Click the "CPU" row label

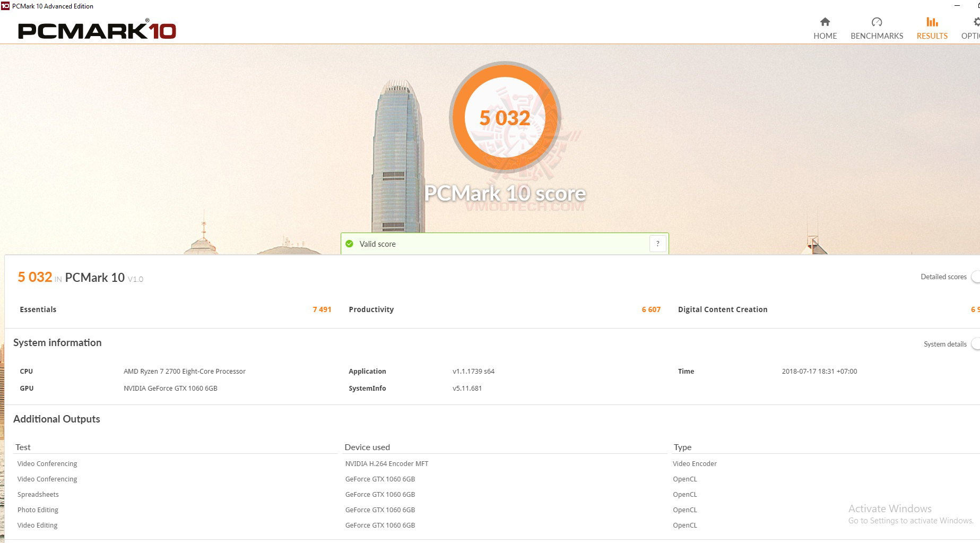click(x=26, y=372)
